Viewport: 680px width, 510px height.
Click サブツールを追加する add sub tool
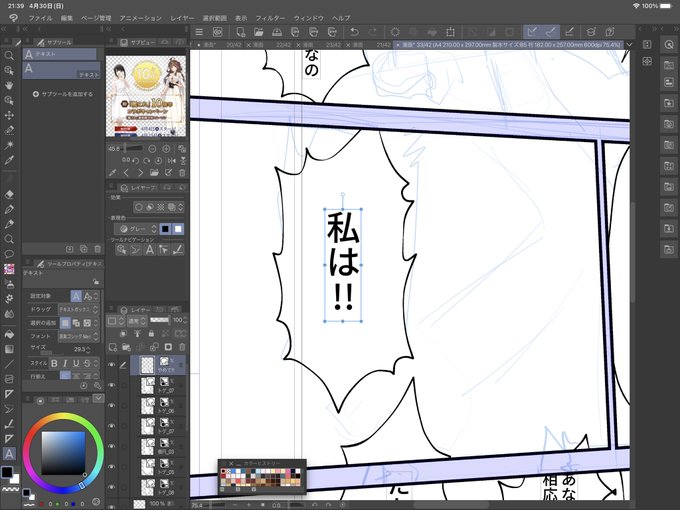63,94
